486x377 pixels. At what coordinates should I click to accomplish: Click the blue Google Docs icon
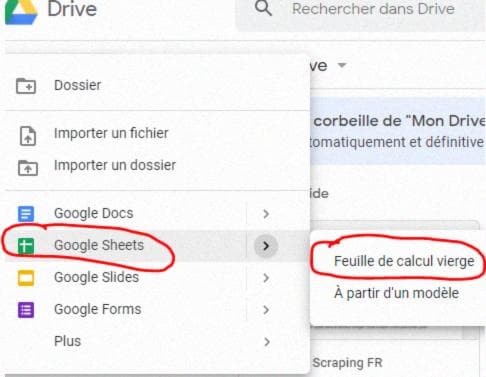tap(26, 214)
